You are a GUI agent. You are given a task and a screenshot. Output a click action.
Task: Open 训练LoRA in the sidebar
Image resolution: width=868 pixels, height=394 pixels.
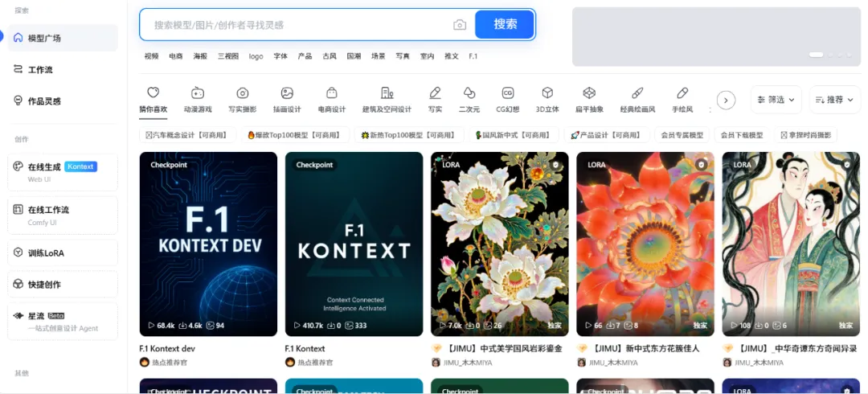63,252
